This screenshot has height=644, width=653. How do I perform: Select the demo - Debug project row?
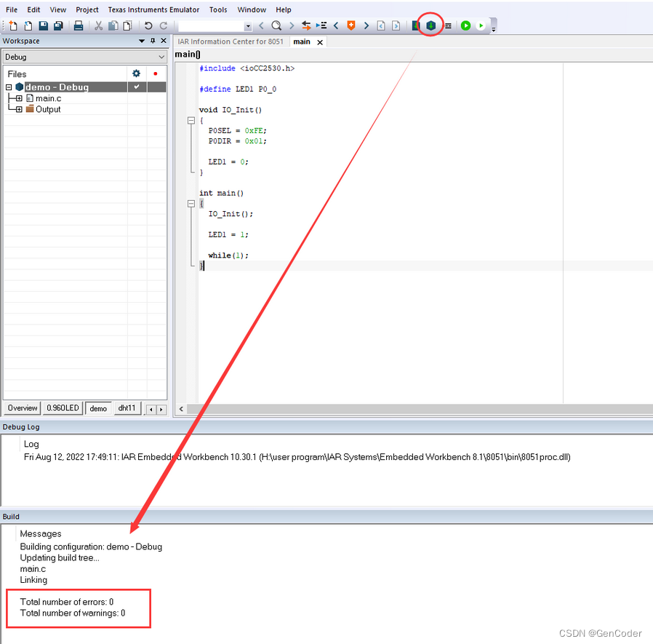pyautogui.click(x=85, y=87)
